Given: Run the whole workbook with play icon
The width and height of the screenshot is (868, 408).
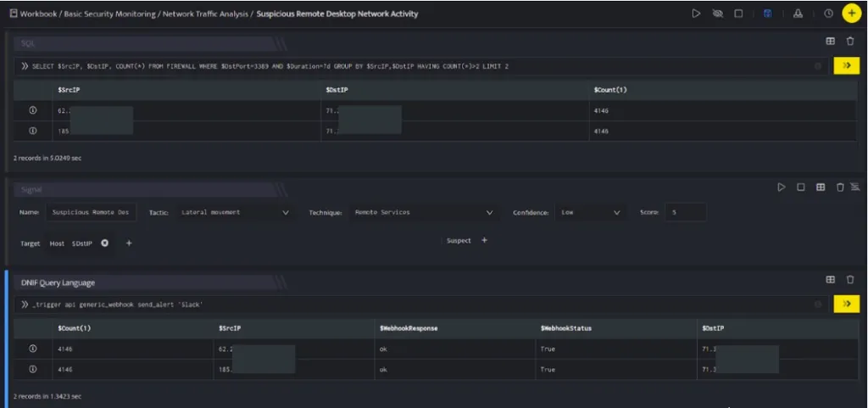Looking at the screenshot, I should (x=696, y=14).
